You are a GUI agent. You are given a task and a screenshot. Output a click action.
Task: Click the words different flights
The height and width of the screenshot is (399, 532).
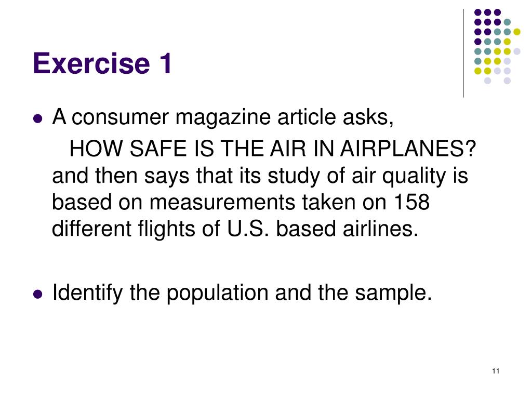[x=124, y=229]
